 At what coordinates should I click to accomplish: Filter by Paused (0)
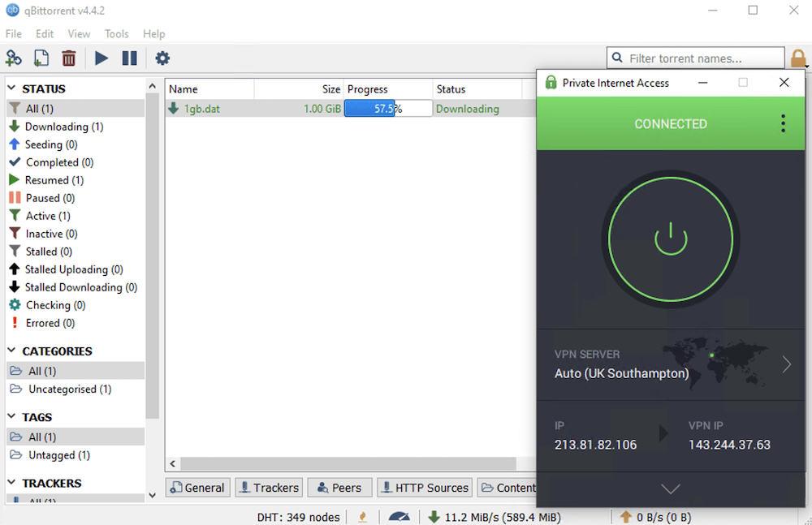point(76,198)
